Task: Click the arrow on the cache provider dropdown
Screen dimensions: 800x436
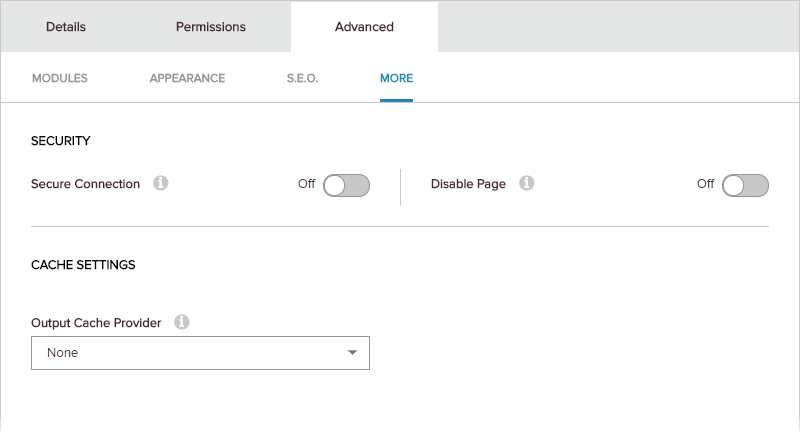Action: click(352, 353)
